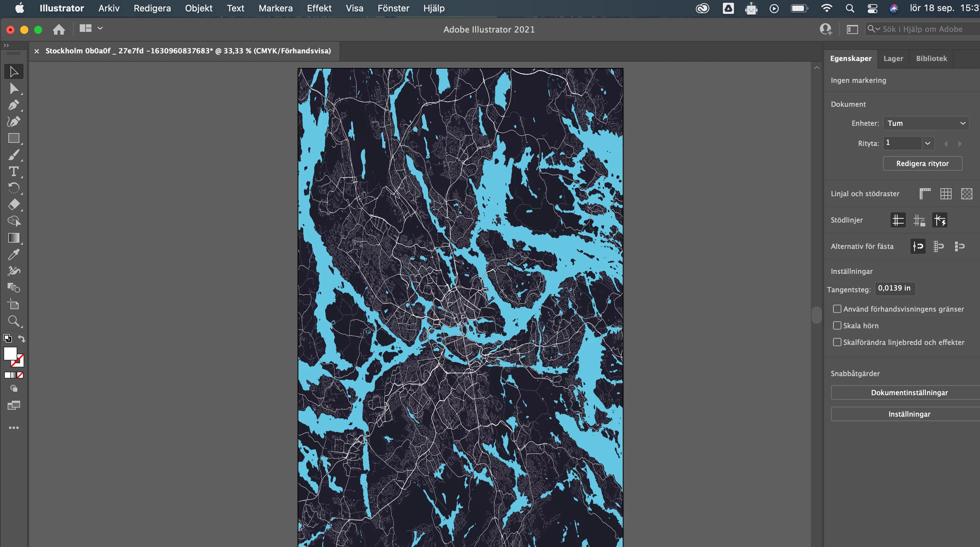Select the Pen tool
The width and height of the screenshot is (980, 547).
pos(14,105)
